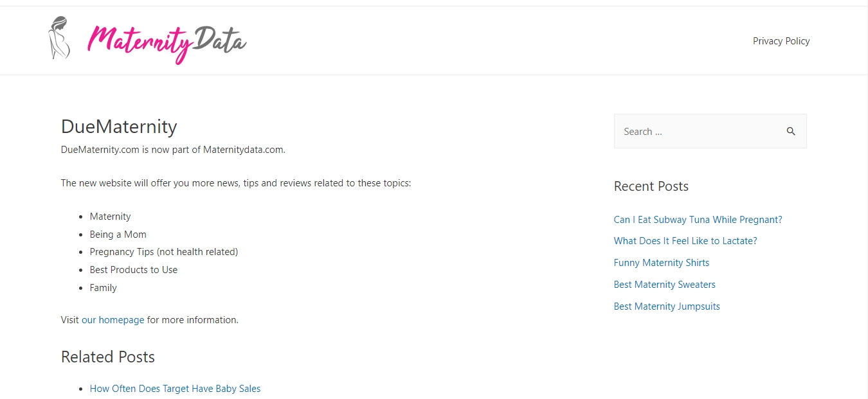Open the Privacy Policy menu item
Image resolution: width=868 pixels, height=399 pixels.
[781, 41]
